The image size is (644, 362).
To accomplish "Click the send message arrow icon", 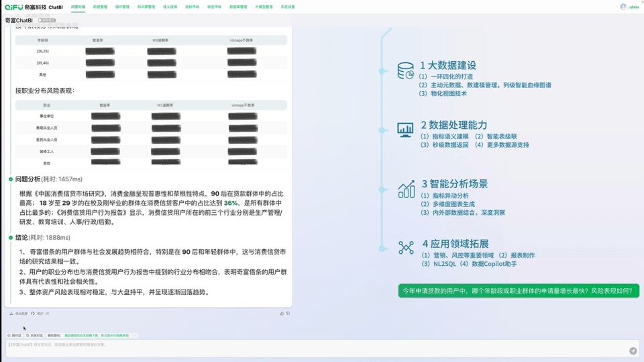I will point(633,351).
